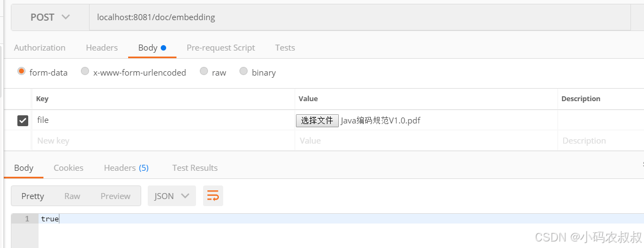Switch response view to Preview
Screen dimensions: 644x248
[115, 196]
